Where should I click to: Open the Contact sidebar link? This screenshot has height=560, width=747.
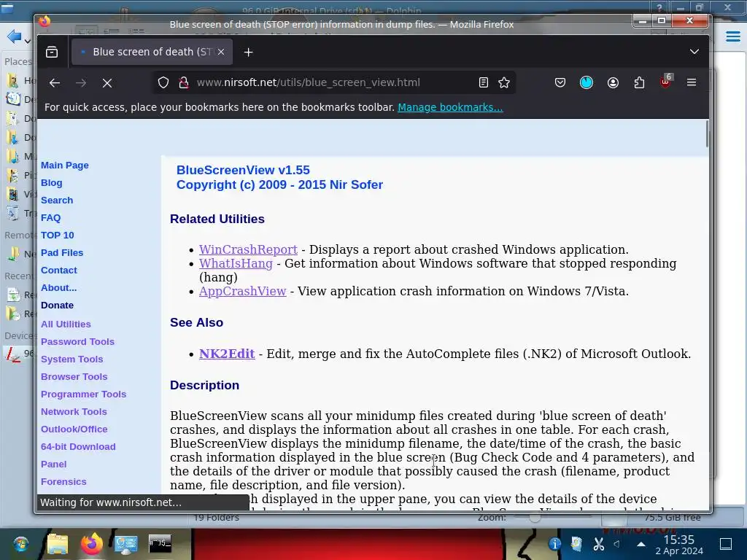(58, 270)
